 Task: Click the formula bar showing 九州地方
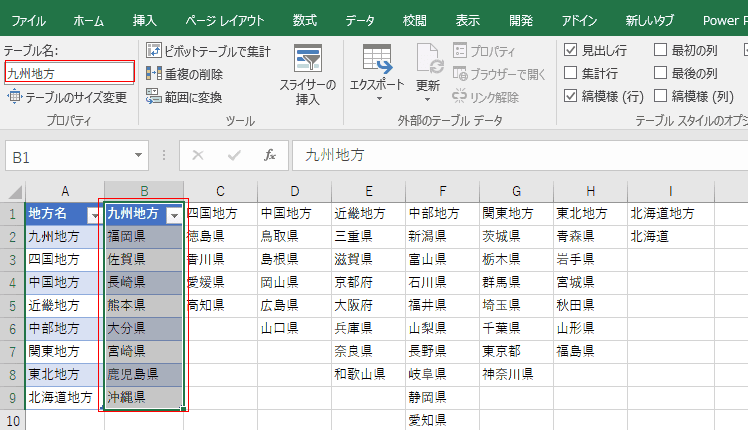[520, 155]
